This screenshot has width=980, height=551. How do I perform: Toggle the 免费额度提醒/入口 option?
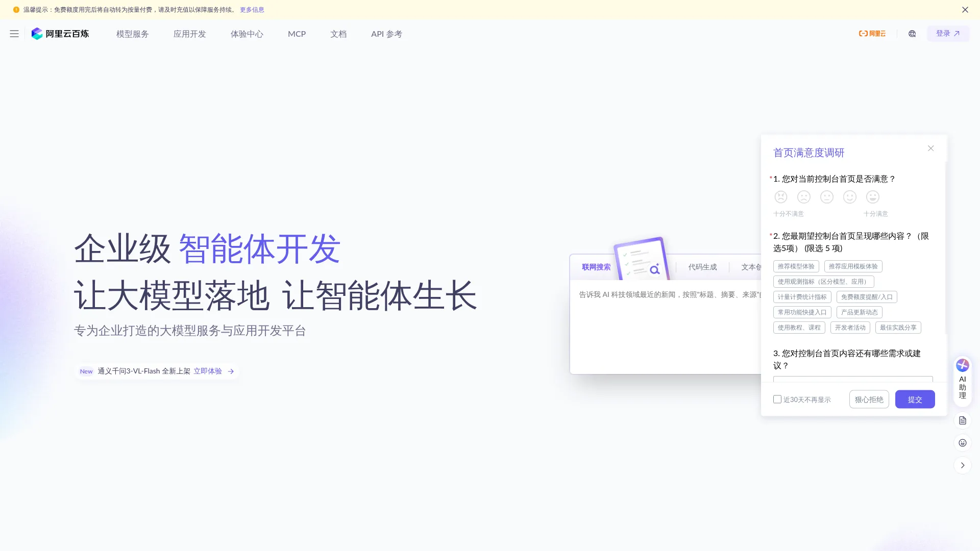tap(866, 296)
